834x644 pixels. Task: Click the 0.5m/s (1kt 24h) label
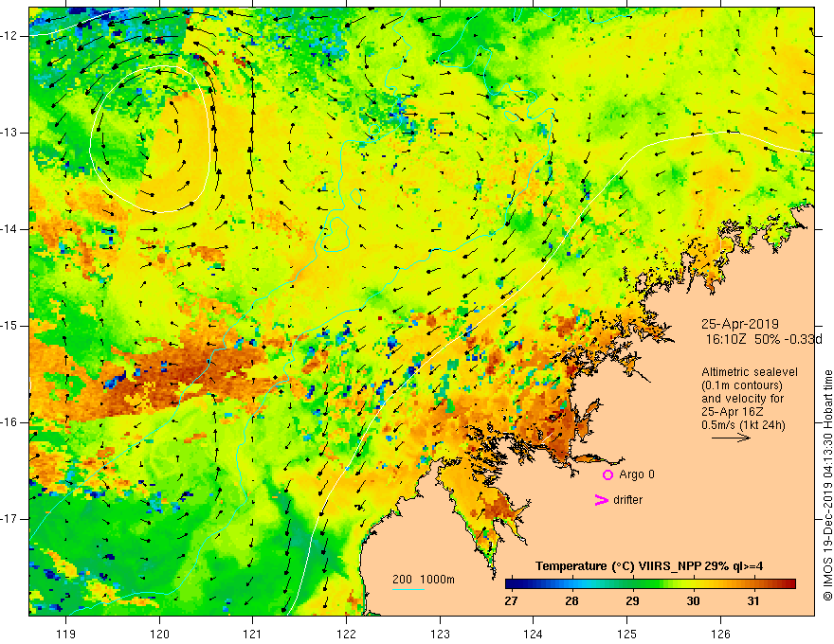[743, 425]
